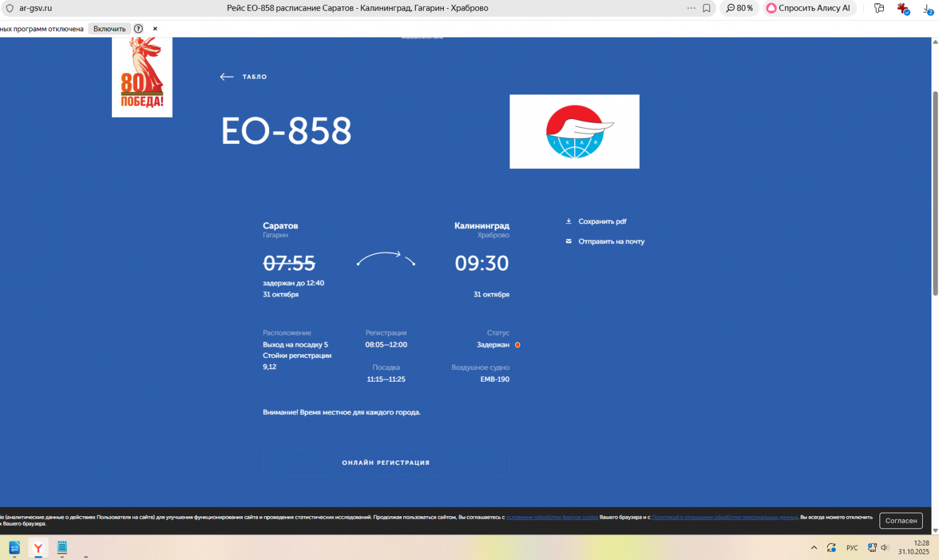Click the volume icon in system tray
939x560 pixels.
pos(885,547)
